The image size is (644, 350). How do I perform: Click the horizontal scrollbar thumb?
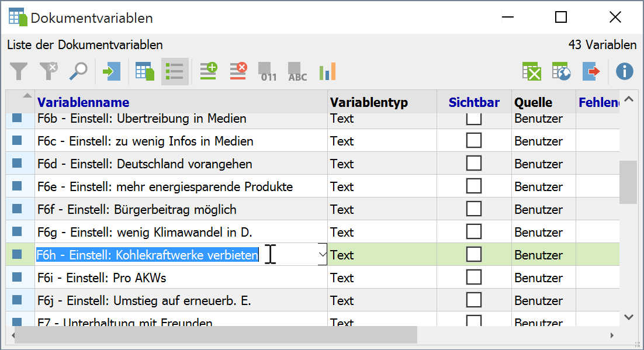coord(216,335)
